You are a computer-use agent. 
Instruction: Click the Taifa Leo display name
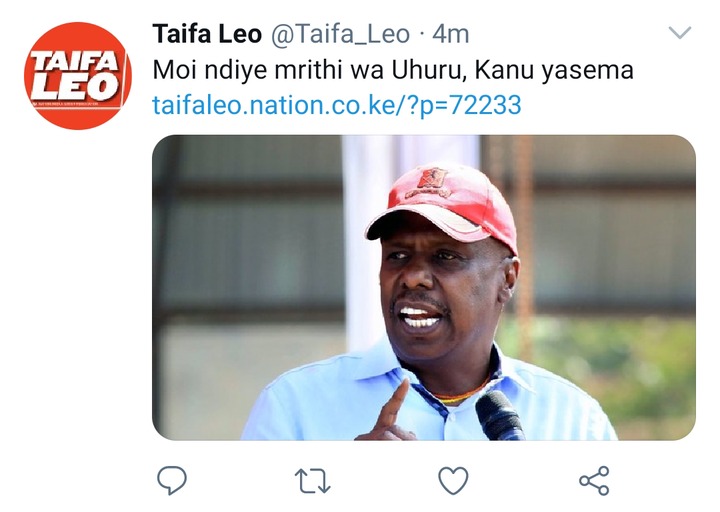click(207, 34)
